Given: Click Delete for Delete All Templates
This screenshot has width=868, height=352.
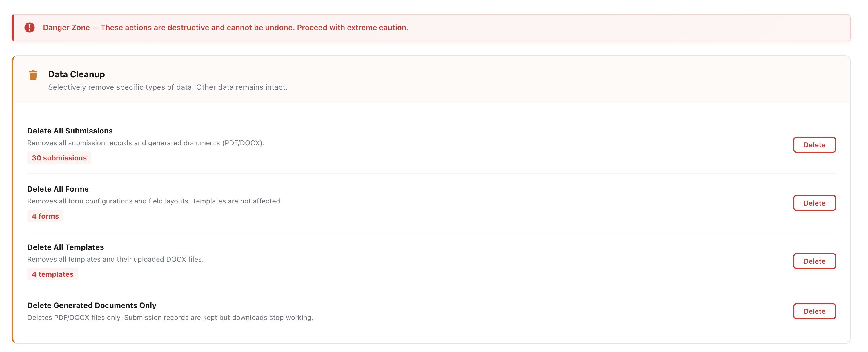Looking at the screenshot, I should (x=814, y=261).
